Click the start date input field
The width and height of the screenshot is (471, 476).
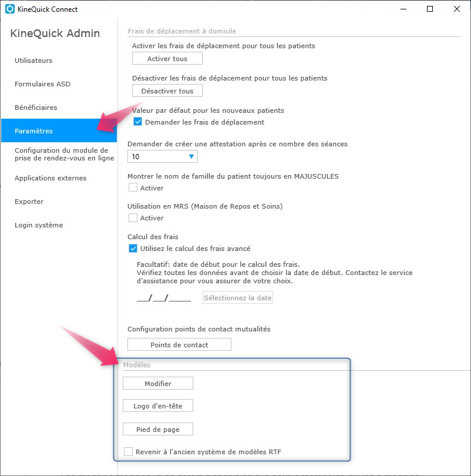(x=164, y=298)
